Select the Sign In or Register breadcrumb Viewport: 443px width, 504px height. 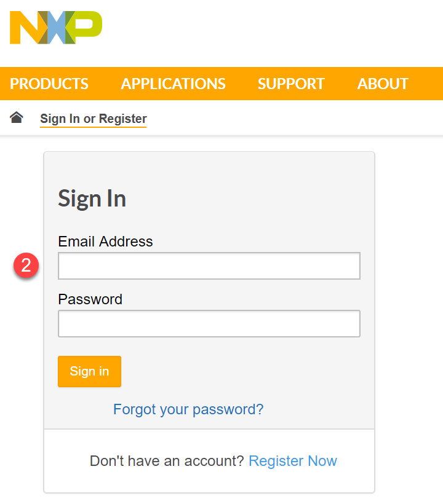pos(94,119)
